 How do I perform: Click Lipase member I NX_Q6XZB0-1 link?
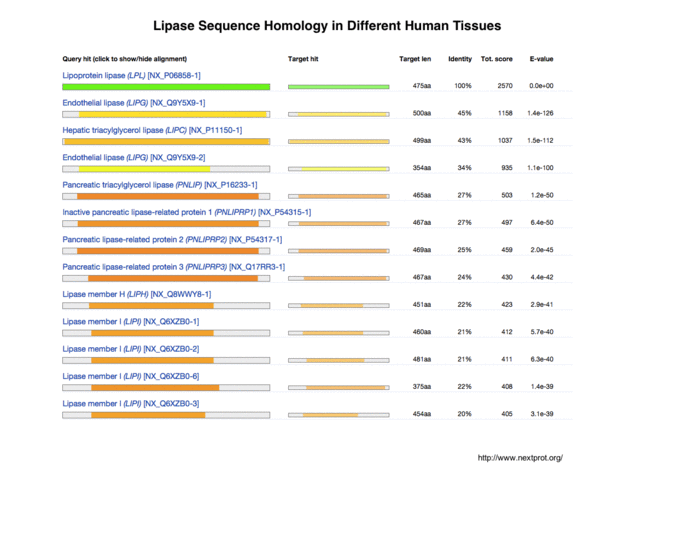click(130, 321)
